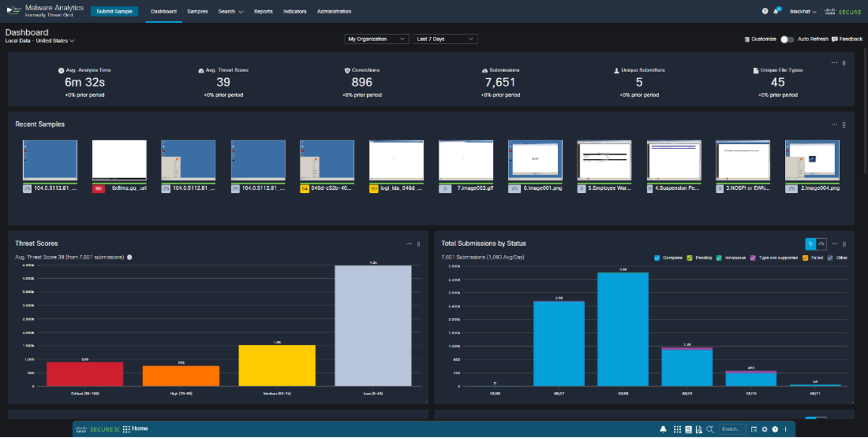
Task: Open SecureX ribbon settings gear
Action: pos(765,429)
